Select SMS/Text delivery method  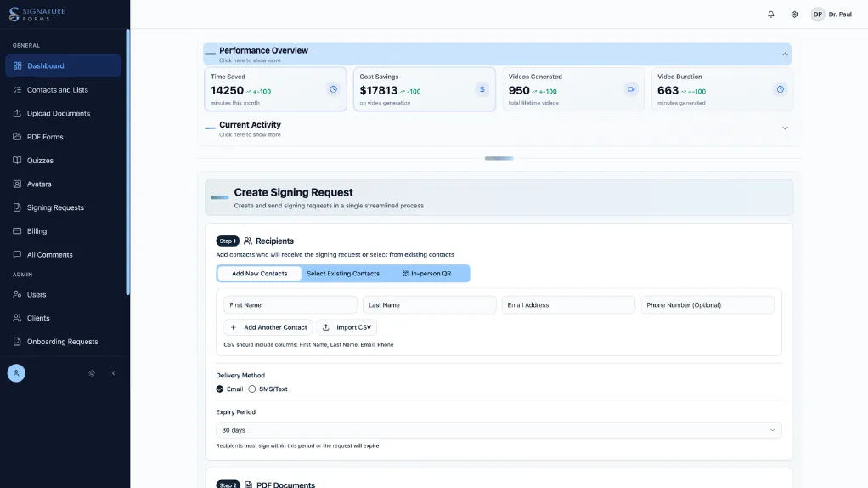coord(252,389)
